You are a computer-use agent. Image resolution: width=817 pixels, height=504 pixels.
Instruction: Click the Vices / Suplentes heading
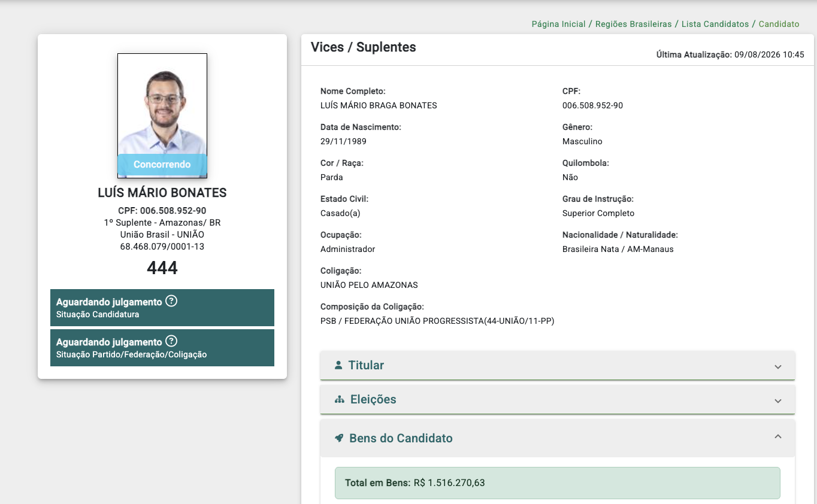pos(364,47)
